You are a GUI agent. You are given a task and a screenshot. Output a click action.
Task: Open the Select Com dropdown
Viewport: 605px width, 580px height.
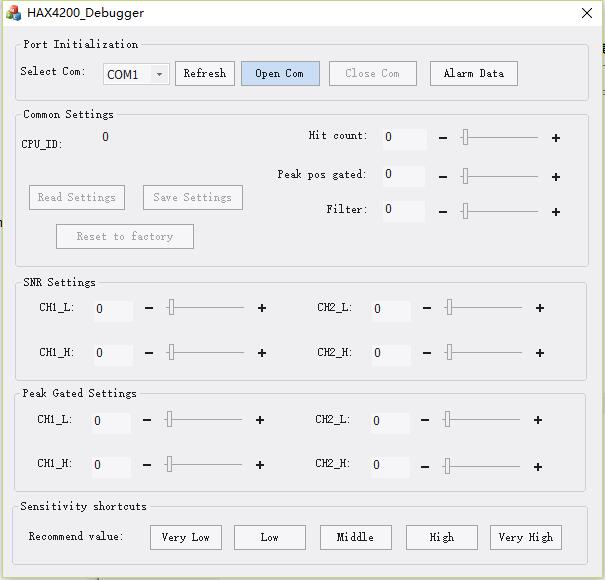(159, 74)
